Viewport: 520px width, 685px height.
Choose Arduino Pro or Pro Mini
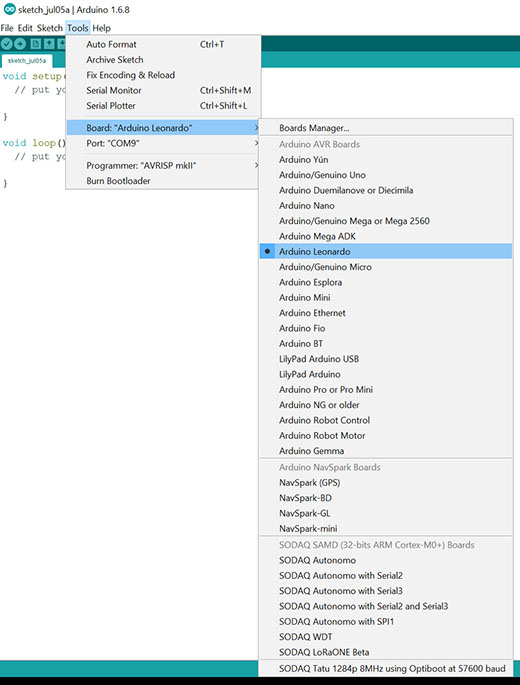386,389
